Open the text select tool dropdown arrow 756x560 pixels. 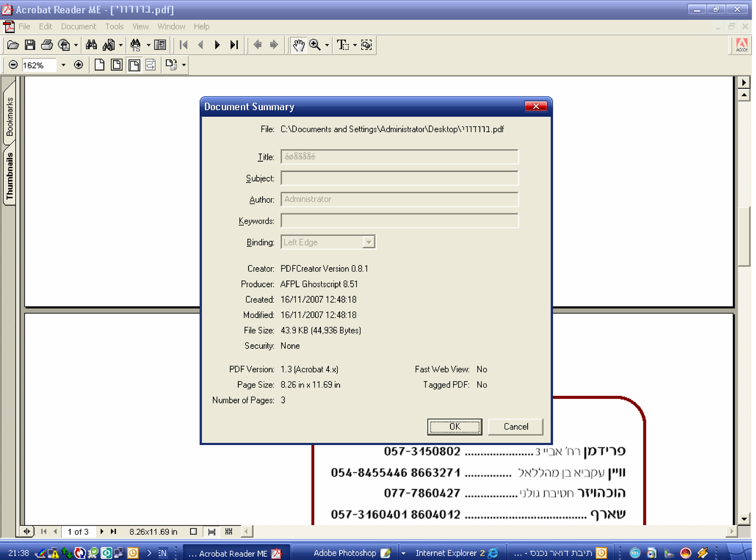(x=355, y=45)
